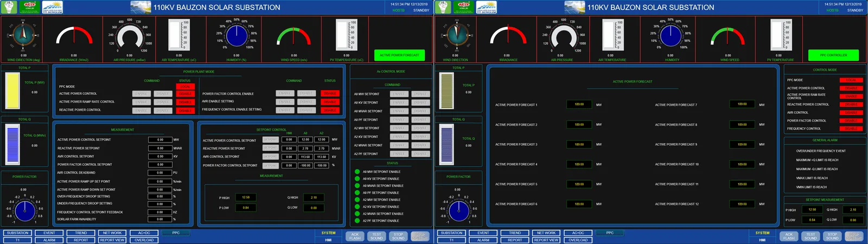Open OVERLOAD page on right display
The image size is (868, 244).
click(578, 240)
